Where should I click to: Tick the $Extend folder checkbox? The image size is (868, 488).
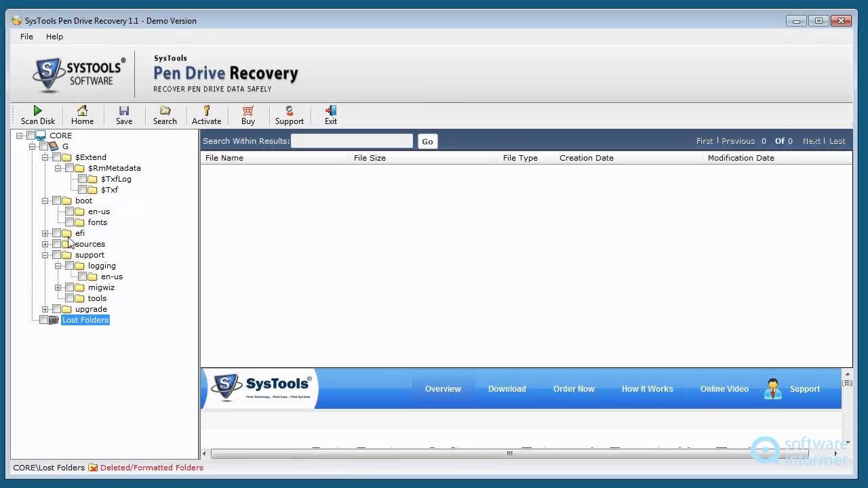(56, 157)
